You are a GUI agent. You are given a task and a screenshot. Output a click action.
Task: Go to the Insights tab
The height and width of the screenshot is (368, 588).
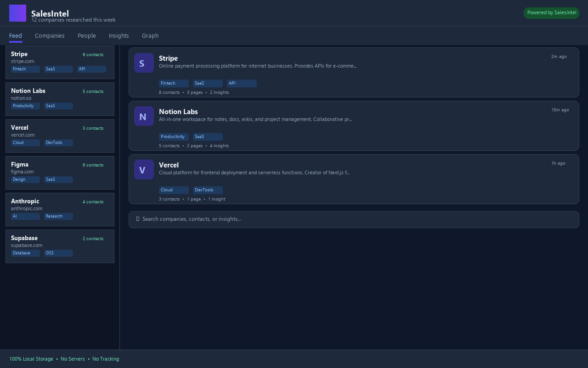119,35
